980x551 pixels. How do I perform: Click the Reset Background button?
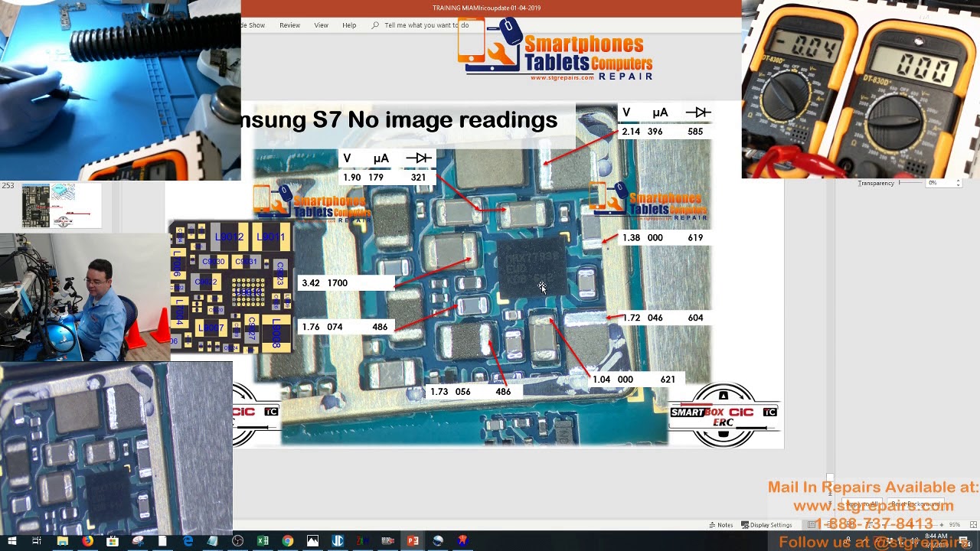(916, 505)
